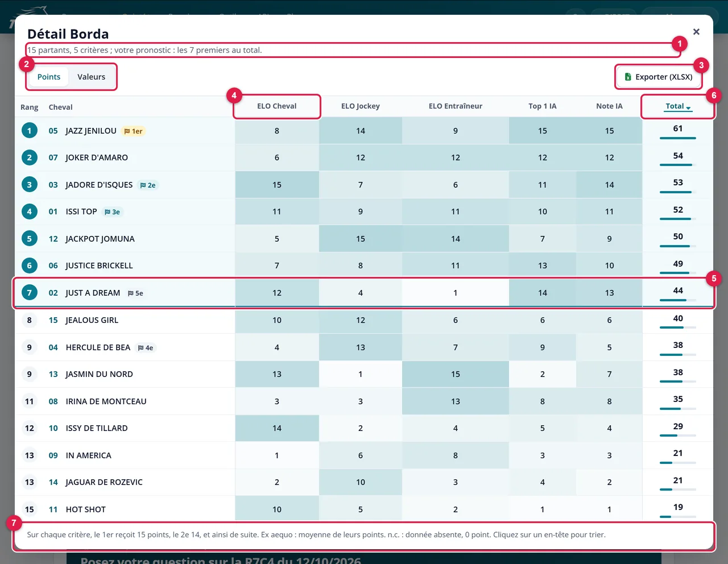728x564 pixels.
Task: Click rank badge 7 for JUST A DREAM
Action: pos(30,293)
